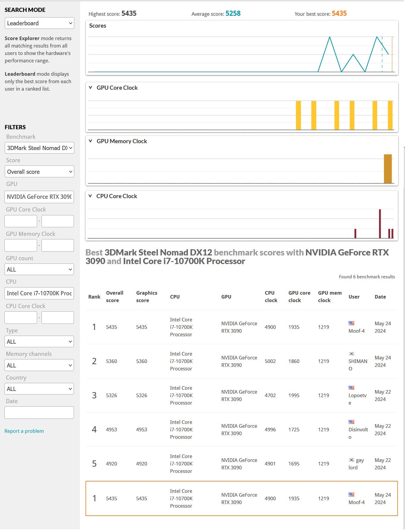Click the Report a problem link

pos(24,431)
